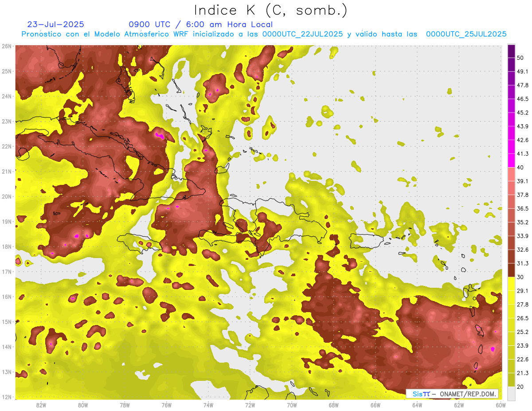Click the "16N" latitude label

tap(6, 297)
